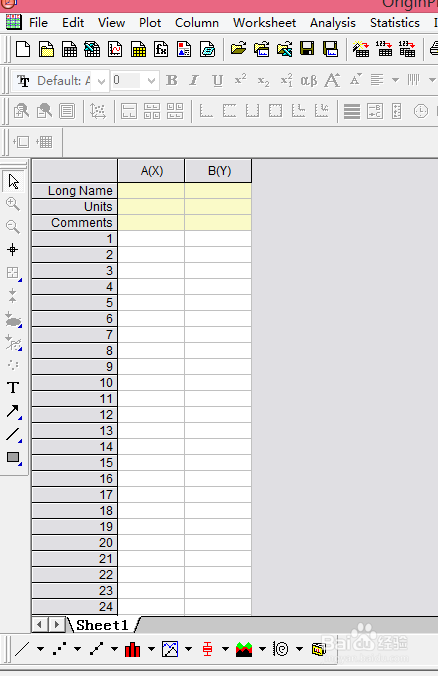The image size is (438, 676).
Task: Click the Save Project floppy icon
Action: (x=307, y=49)
